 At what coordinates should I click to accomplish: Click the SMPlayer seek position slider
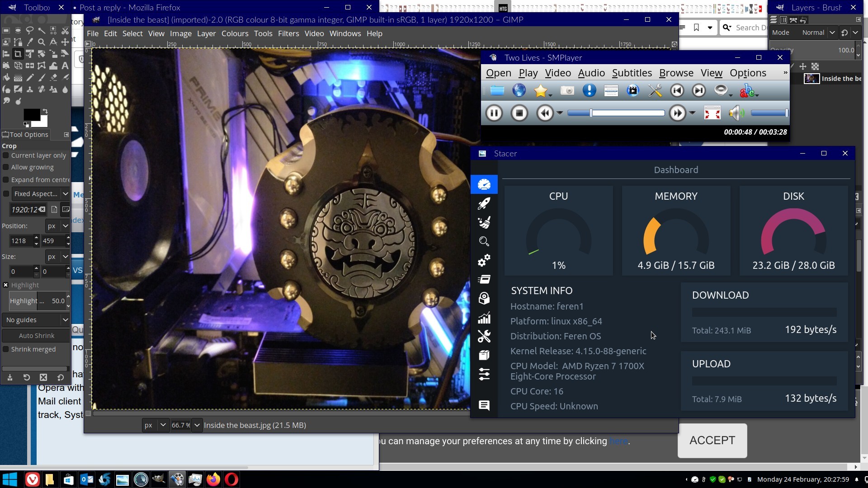click(x=616, y=113)
